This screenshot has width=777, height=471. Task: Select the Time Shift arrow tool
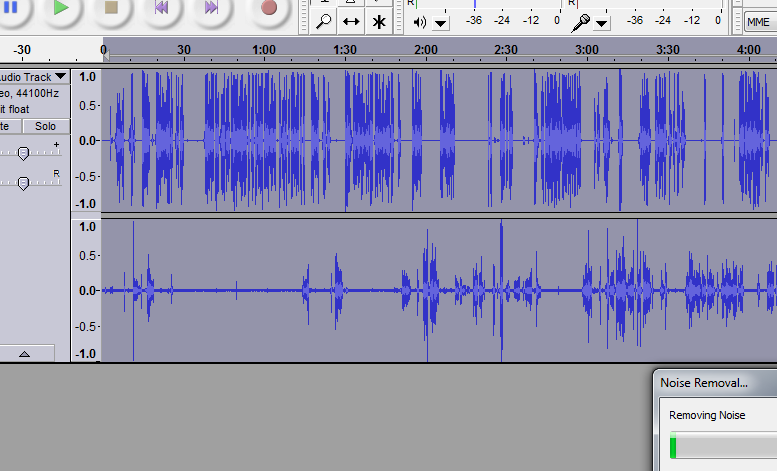(x=351, y=22)
